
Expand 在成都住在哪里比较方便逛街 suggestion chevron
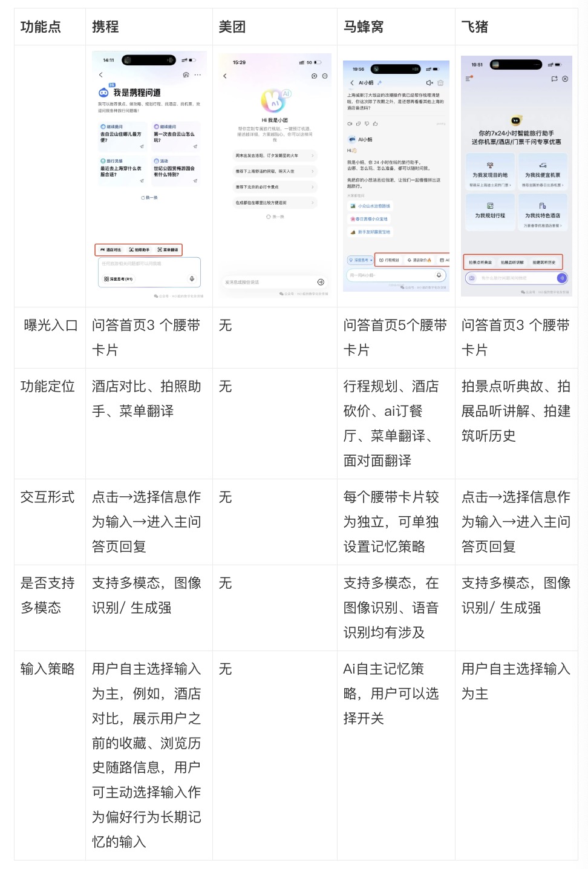coord(313,203)
